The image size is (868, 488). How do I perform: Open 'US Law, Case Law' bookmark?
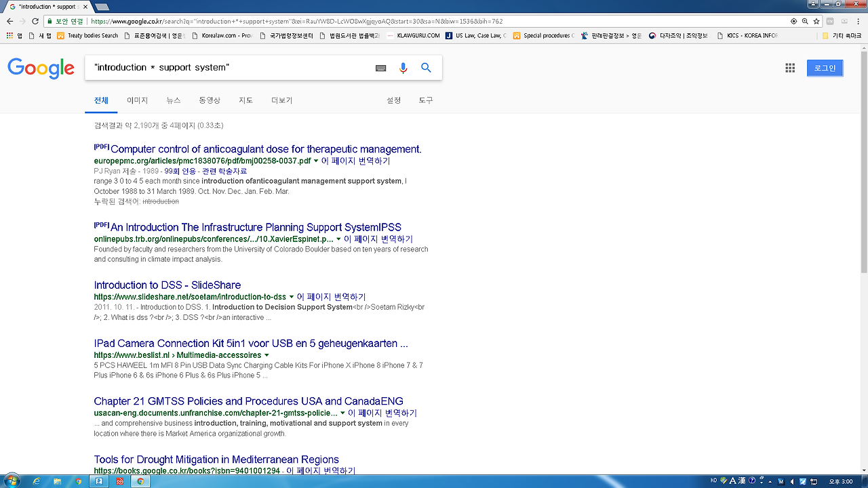tap(475, 35)
